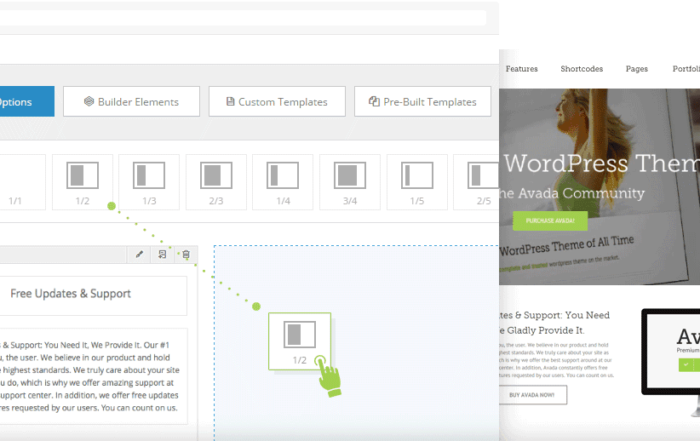Viewport: 700px width, 441px height.
Task: Choose the 3/4 column layout
Action: point(350,182)
